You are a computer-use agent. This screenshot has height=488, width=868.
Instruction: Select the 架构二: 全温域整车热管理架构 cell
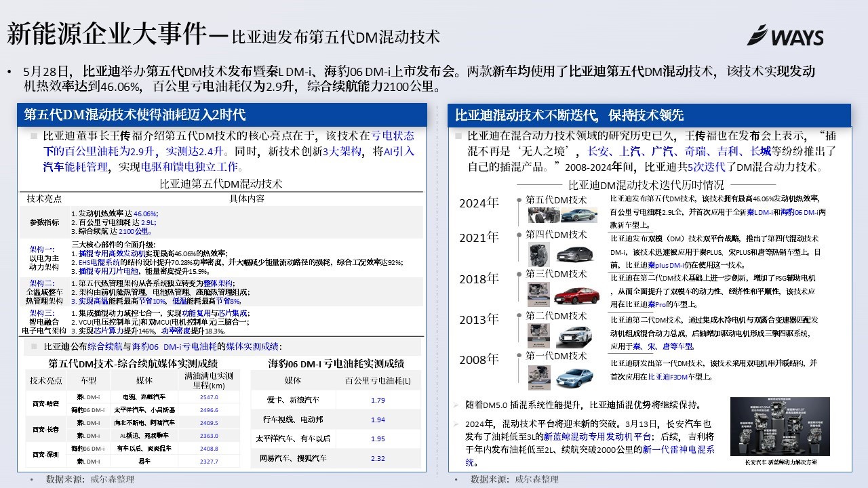[44, 292]
